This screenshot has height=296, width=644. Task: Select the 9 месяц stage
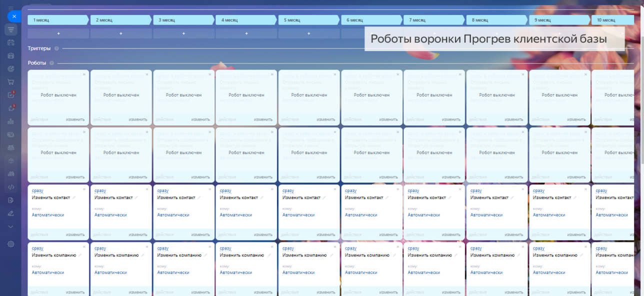559,20
